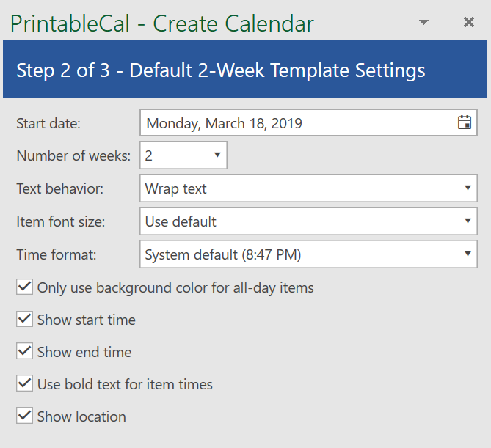The height and width of the screenshot is (448, 491).
Task: Click the Step 2 of 3 header text
Action: pos(221,70)
